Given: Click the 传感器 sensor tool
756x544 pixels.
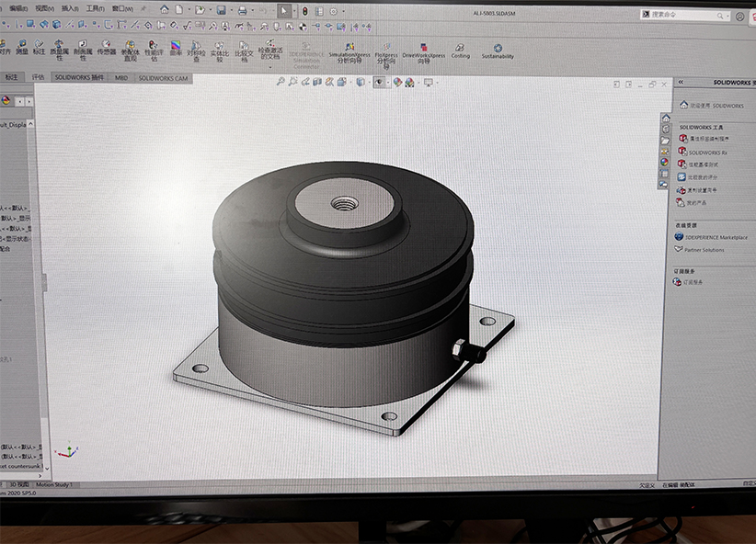Looking at the screenshot, I should tap(106, 47).
